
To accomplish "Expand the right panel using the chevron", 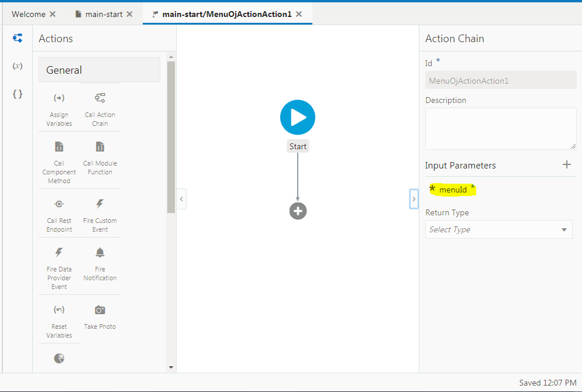I will click(414, 199).
